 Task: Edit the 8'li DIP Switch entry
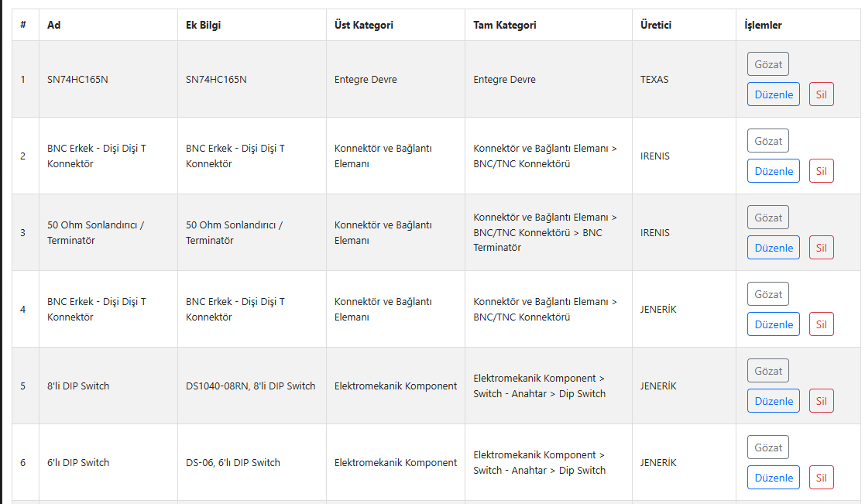[x=773, y=401]
